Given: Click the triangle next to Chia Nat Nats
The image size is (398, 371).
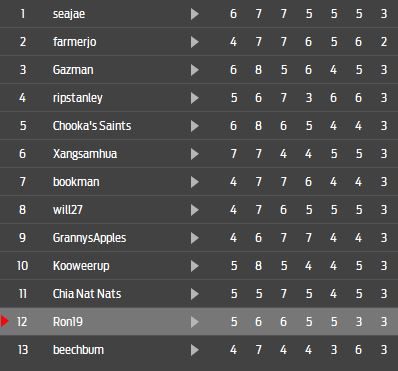Looking at the screenshot, I should coord(195,294).
